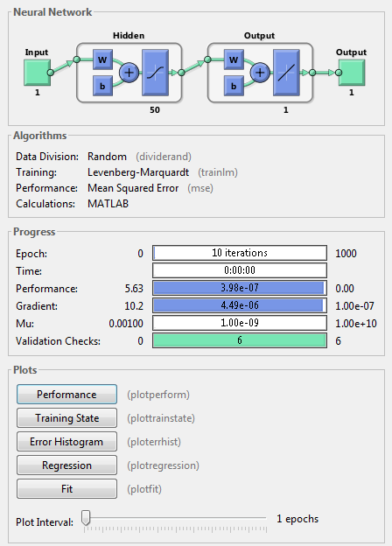Viewport: 392px width, 546px height.
Task: Open the Regression plot
Action: (66, 465)
